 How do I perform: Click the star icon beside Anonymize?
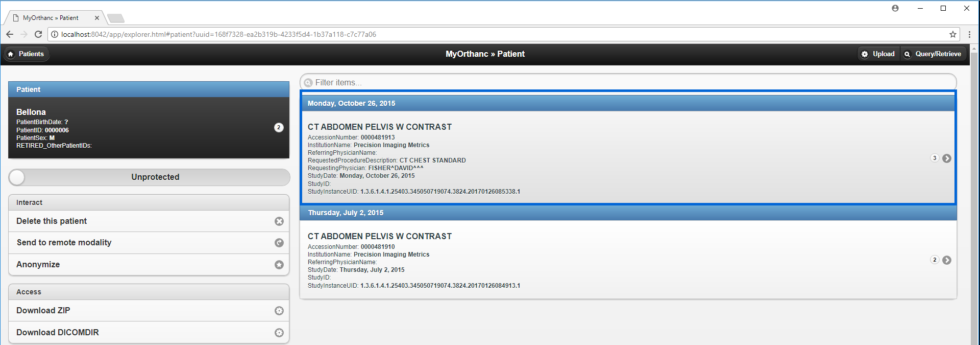[279, 265]
